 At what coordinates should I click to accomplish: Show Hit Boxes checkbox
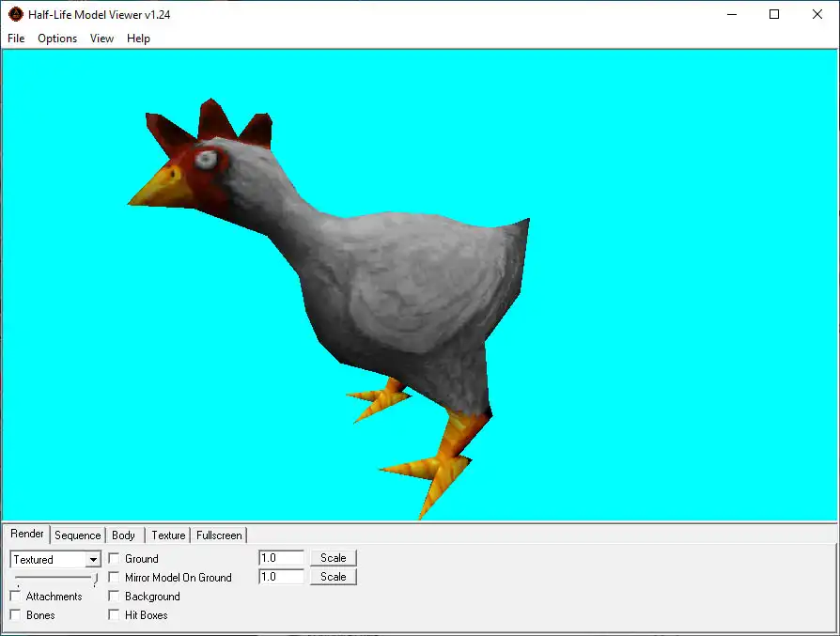click(x=115, y=615)
